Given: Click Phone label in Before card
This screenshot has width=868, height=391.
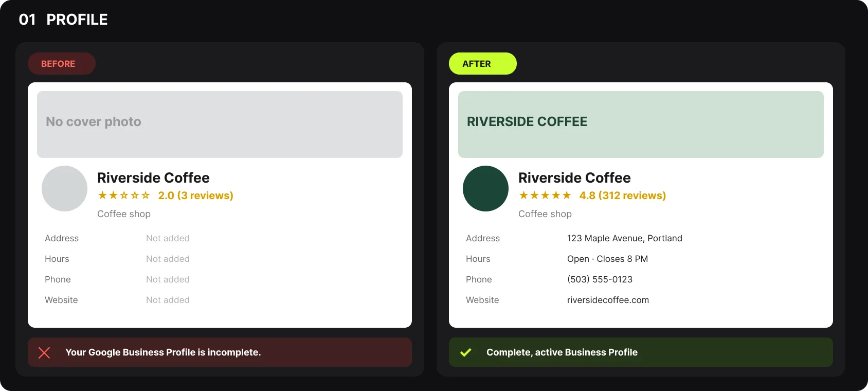Looking at the screenshot, I should (58, 279).
